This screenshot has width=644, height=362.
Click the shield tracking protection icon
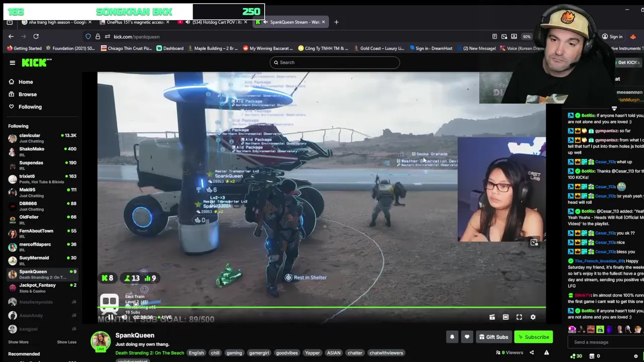[x=88, y=37]
